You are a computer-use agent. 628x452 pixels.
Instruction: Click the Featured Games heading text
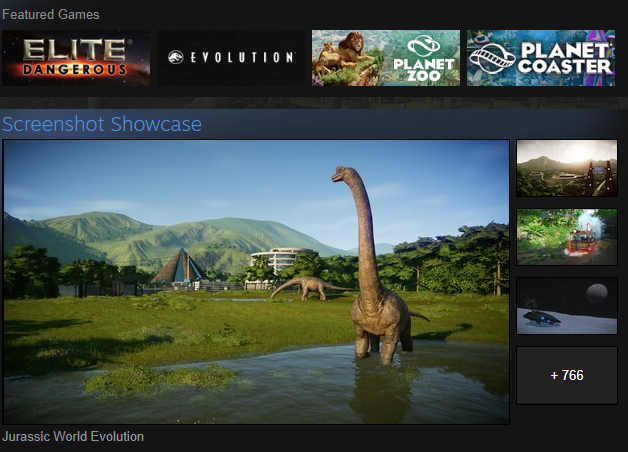pos(50,14)
